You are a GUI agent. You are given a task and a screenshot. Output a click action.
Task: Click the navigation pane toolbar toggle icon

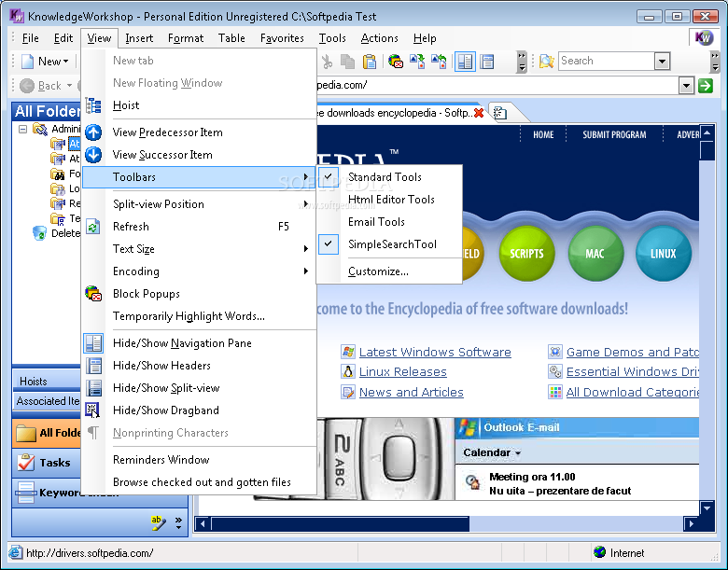pyautogui.click(x=465, y=62)
